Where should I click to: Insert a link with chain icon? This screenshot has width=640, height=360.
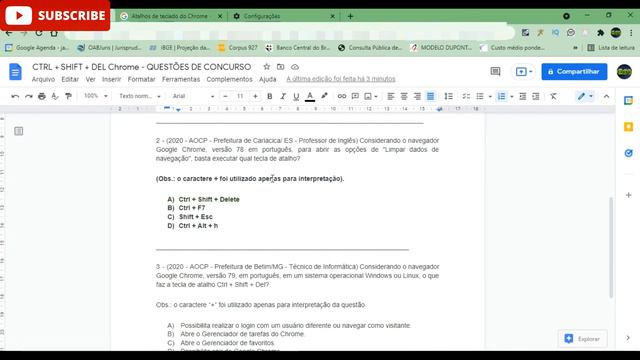pos(342,96)
